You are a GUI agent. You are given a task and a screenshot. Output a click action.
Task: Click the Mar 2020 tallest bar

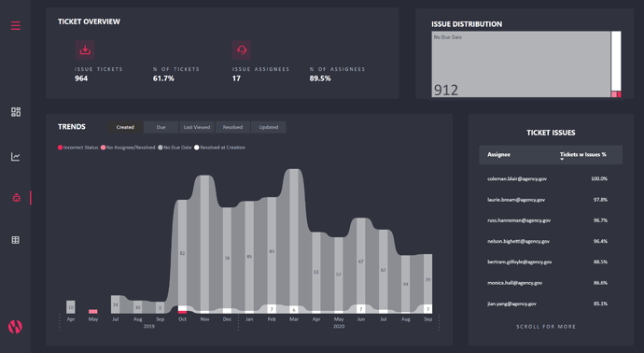[294, 237]
